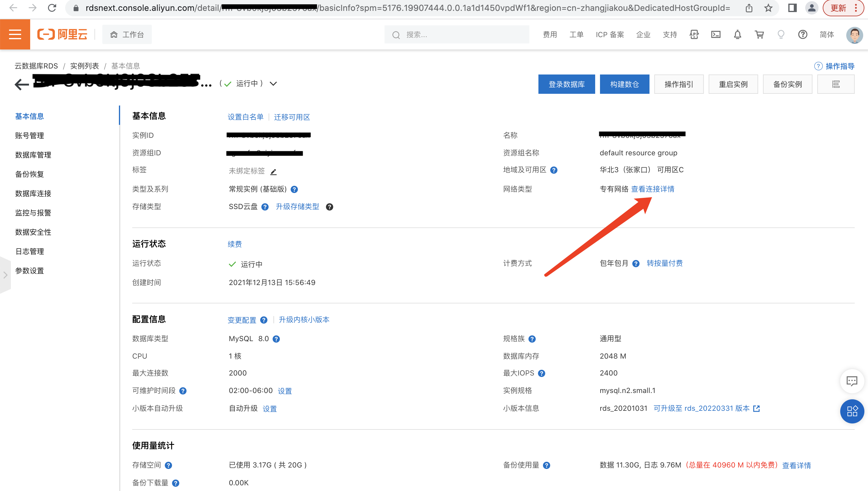Go to 实例列表 breadcrumb
This screenshot has width=868, height=491.
pyautogui.click(x=84, y=66)
